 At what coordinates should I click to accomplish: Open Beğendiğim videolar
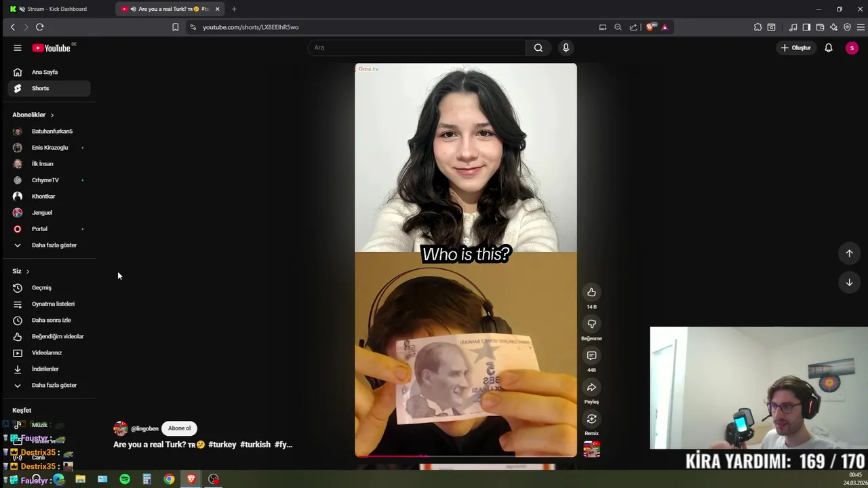click(x=49, y=337)
